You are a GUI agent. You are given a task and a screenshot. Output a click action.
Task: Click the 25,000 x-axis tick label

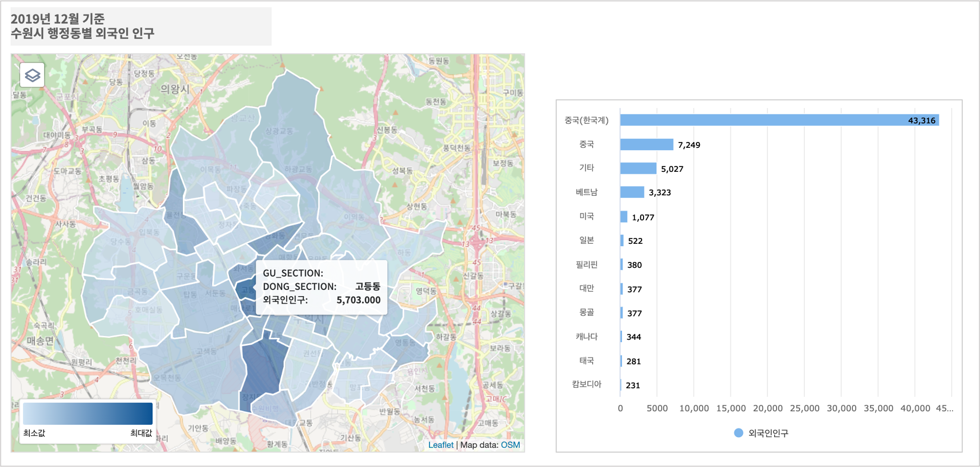tap(804, 408)
